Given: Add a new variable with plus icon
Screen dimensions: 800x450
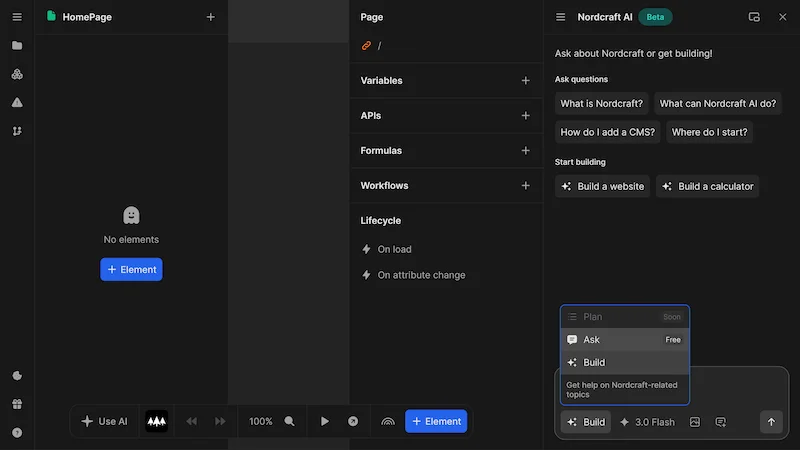Looking at the screenshot, I should pyautogui.click(x=526, y=81).
